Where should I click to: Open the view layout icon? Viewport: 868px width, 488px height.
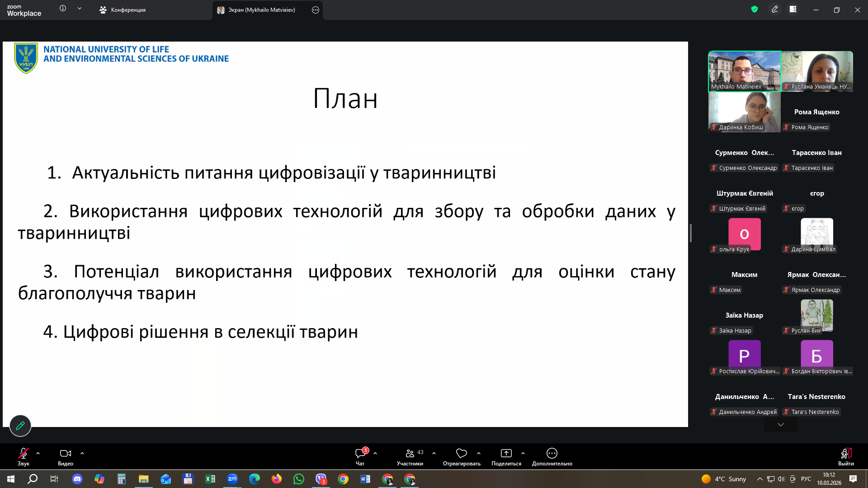pos(793,9)
